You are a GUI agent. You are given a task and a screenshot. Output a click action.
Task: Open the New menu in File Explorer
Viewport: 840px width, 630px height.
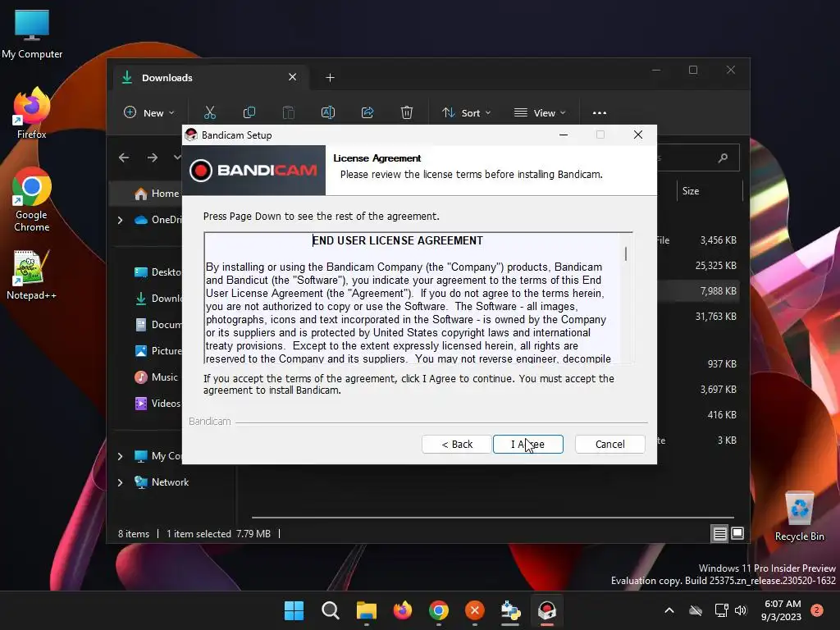[149, 112]
